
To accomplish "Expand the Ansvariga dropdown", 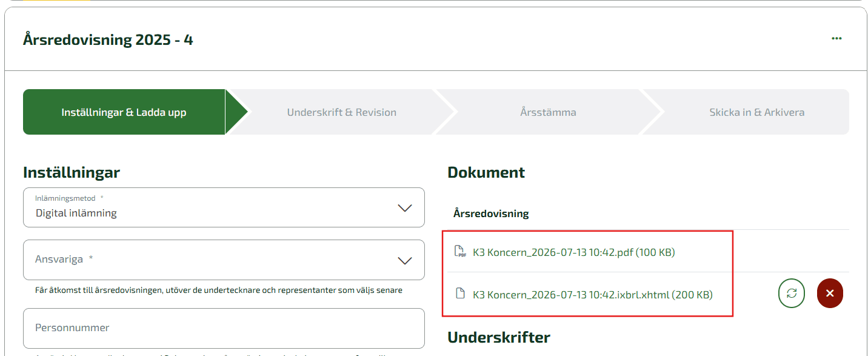I will pyautogui.click(x=224, y=260).
